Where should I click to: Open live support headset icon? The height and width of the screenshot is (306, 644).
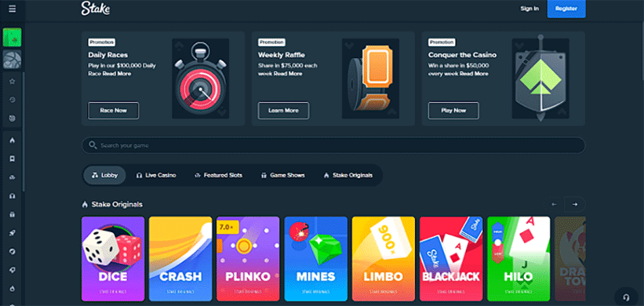click(x=626, y=297)
